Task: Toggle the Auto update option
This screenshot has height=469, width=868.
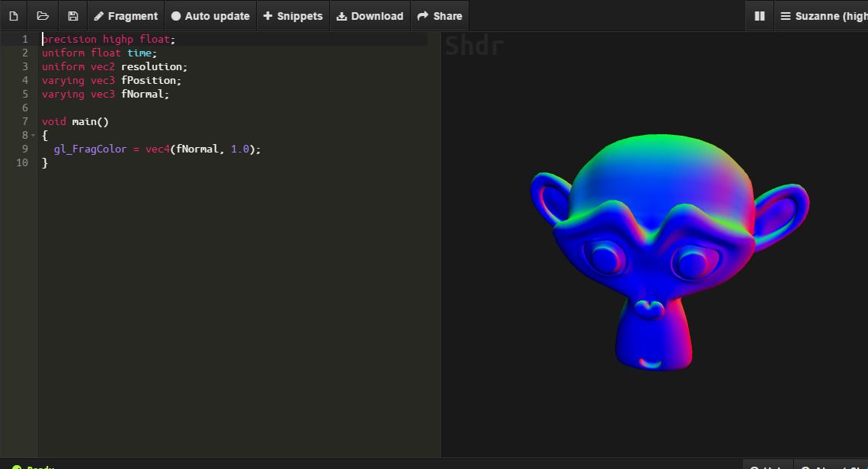Action: pos(210,16)
